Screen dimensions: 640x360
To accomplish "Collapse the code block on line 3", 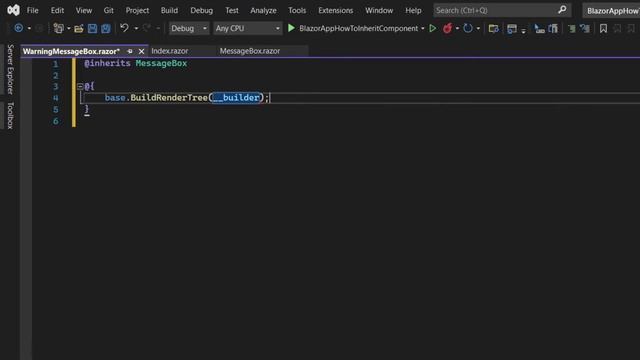I will (x=80, y=86).
